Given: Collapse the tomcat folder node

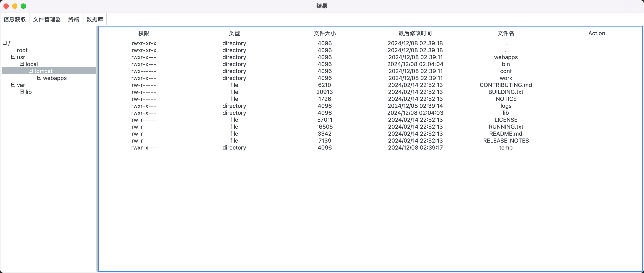Looking at the screenshot, I should coord(31,71).
